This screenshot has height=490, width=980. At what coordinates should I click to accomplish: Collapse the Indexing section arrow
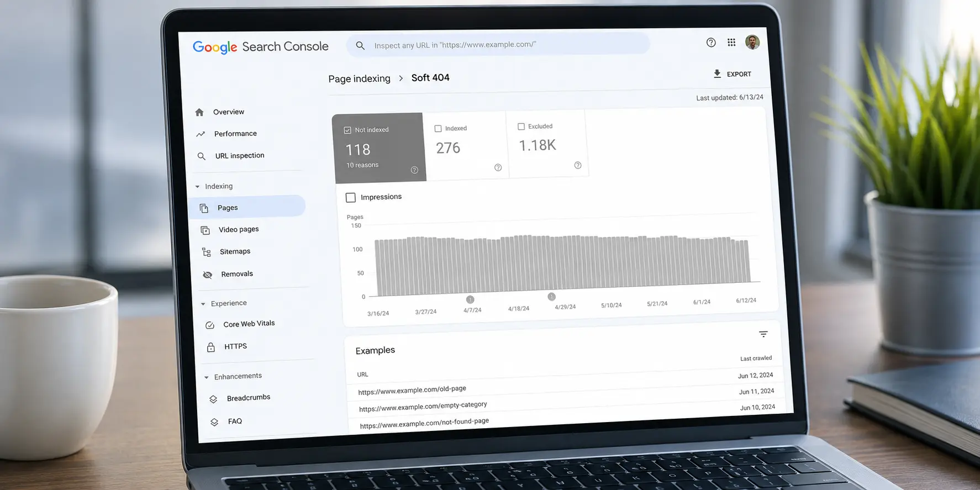[197, 187]
